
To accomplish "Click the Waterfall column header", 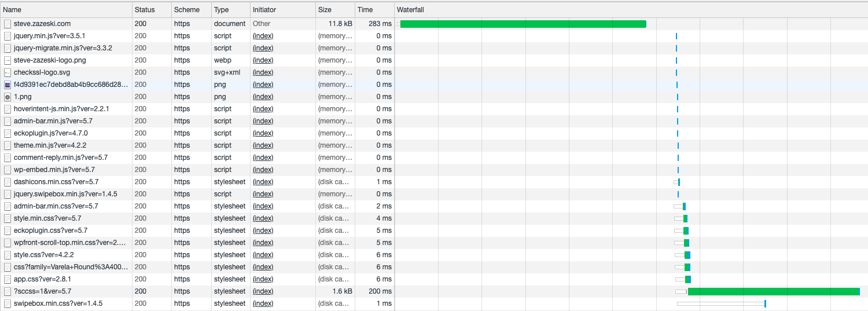I will 410,10.
